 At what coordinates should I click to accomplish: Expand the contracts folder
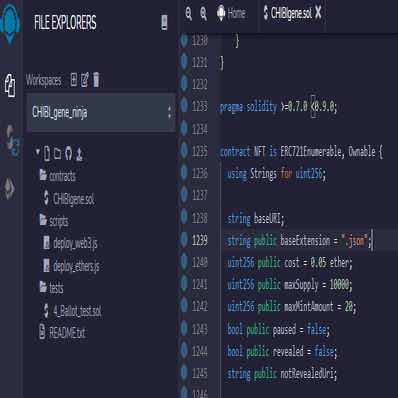point(57,176)
